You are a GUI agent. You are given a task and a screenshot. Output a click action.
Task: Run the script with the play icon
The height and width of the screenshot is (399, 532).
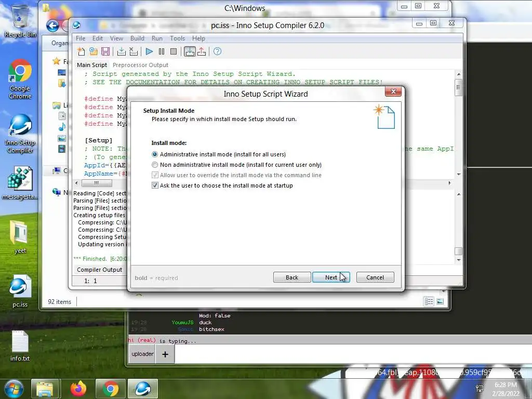click(149, 51)
